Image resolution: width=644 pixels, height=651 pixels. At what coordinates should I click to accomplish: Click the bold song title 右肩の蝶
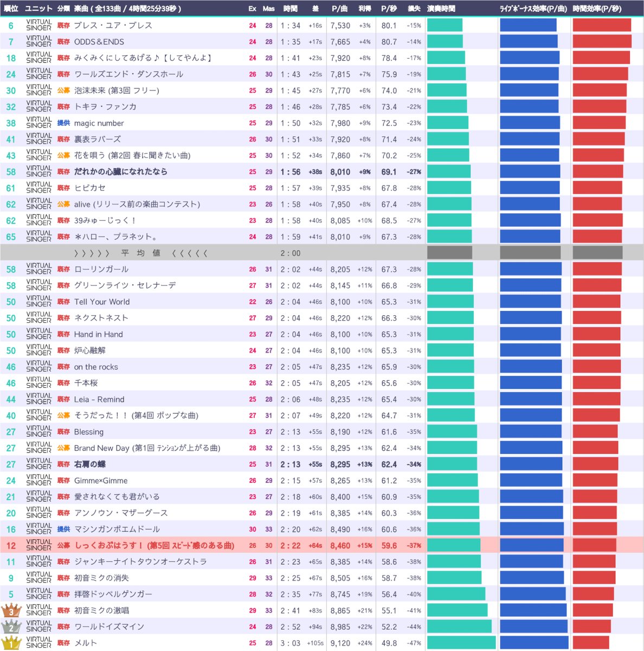pyautogui.click(x=90, y=464)
